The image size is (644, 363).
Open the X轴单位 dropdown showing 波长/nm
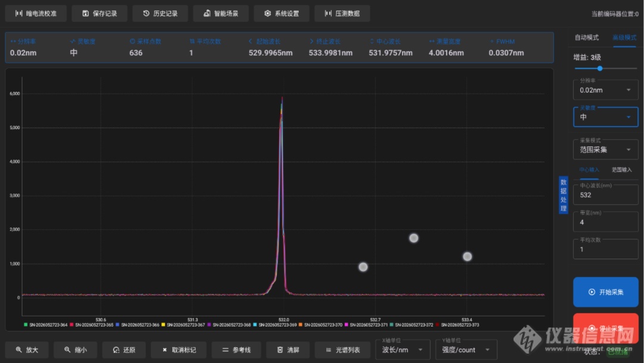402,350
